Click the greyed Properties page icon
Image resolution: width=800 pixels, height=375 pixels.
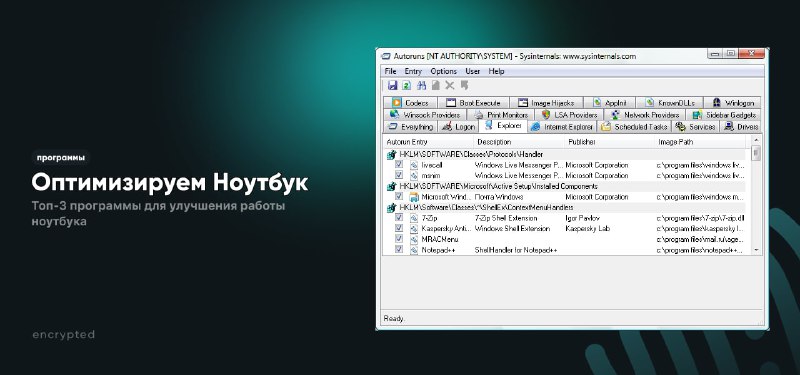436,86
